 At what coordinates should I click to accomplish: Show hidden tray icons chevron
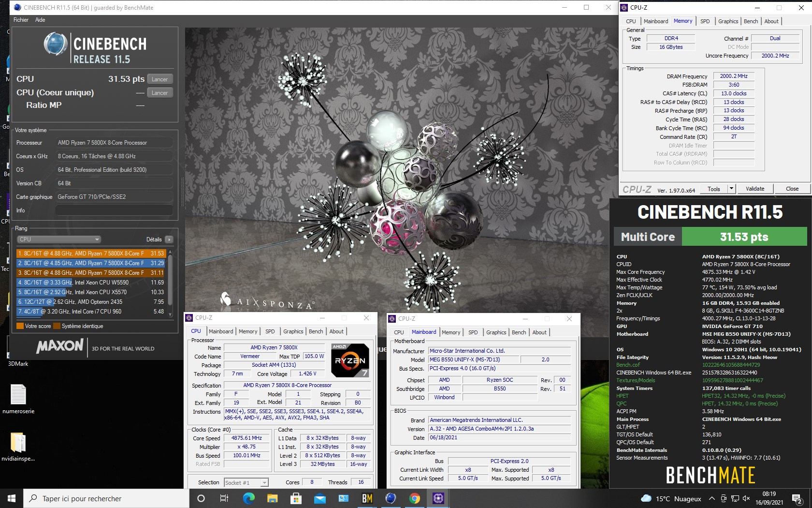(711, 498)
